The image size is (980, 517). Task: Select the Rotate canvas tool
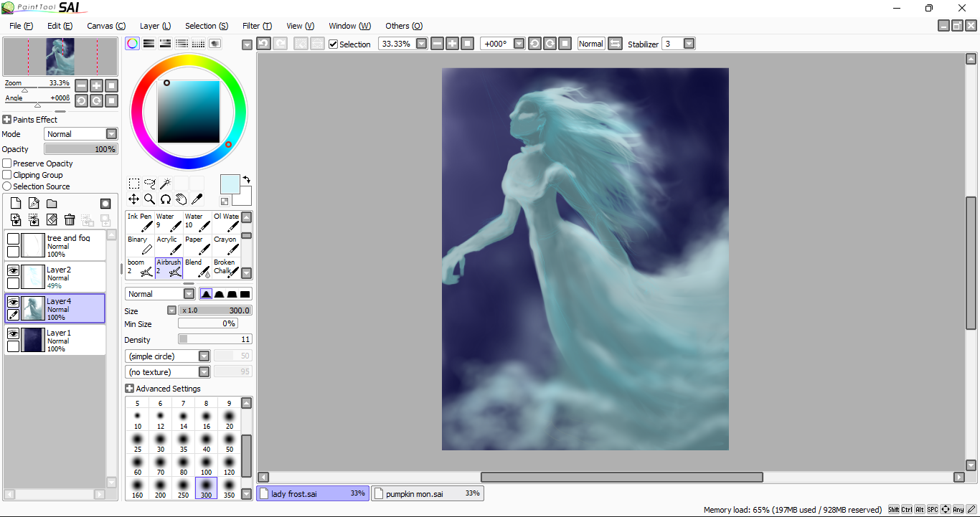(166, 199)
